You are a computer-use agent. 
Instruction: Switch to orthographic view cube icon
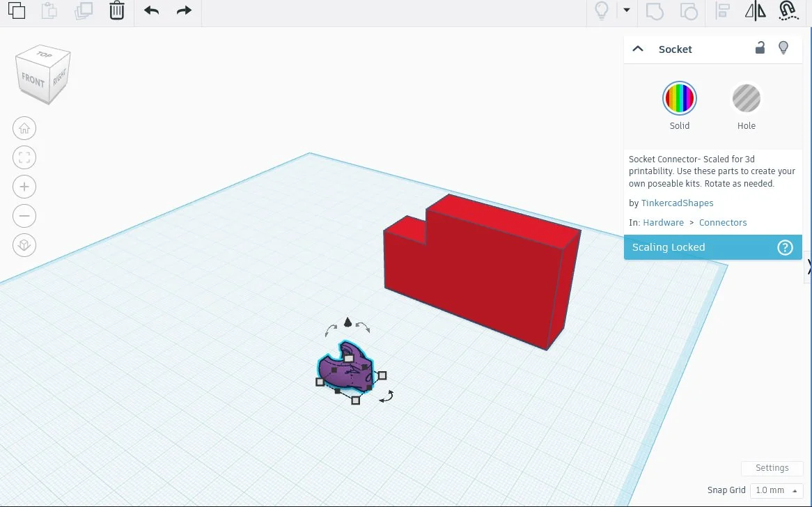click(24, 245)
